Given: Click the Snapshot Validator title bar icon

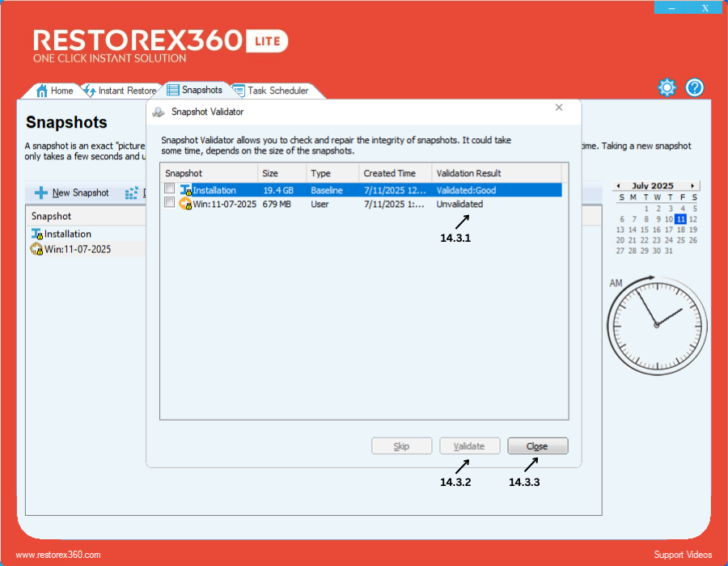Looking at the screenshot, I should pos(159,112).
